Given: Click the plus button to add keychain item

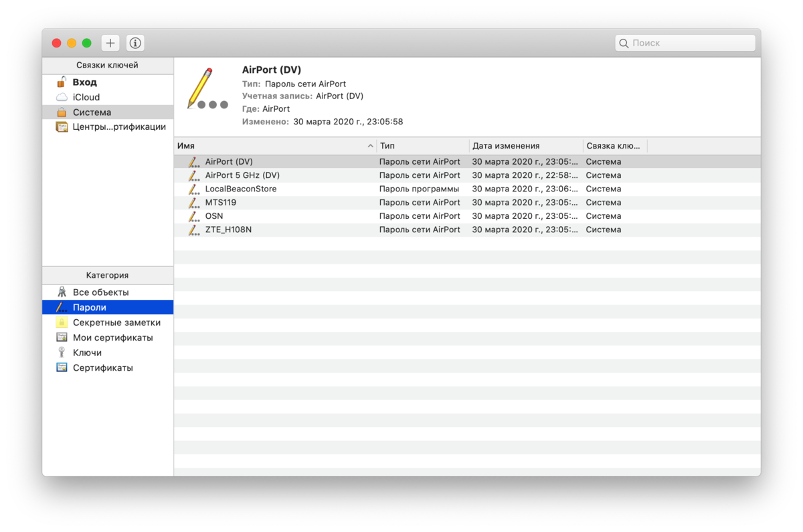Looking at the screenshot, I should click(110, 43).
